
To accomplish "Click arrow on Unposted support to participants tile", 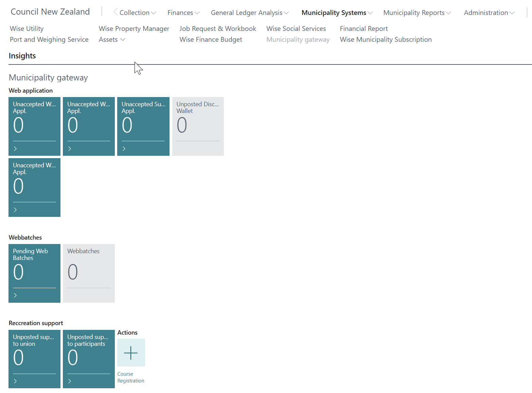I will click(70, 381).
